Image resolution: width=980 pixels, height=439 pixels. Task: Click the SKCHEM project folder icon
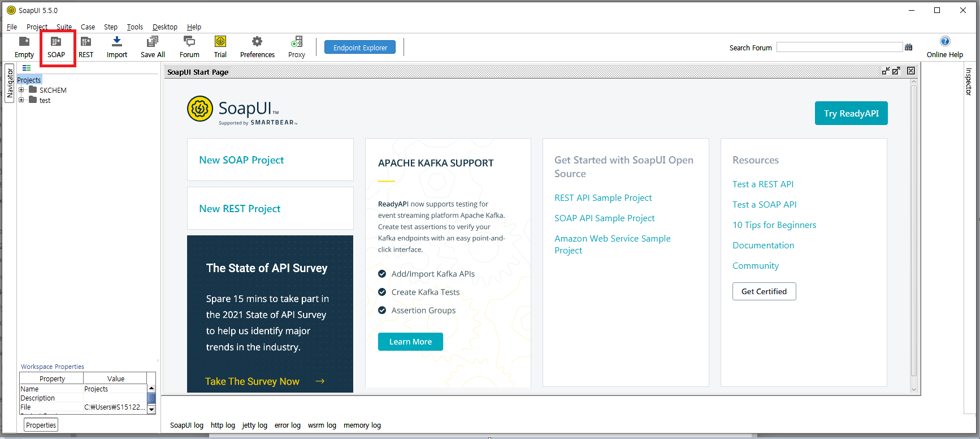coord(33,90)
